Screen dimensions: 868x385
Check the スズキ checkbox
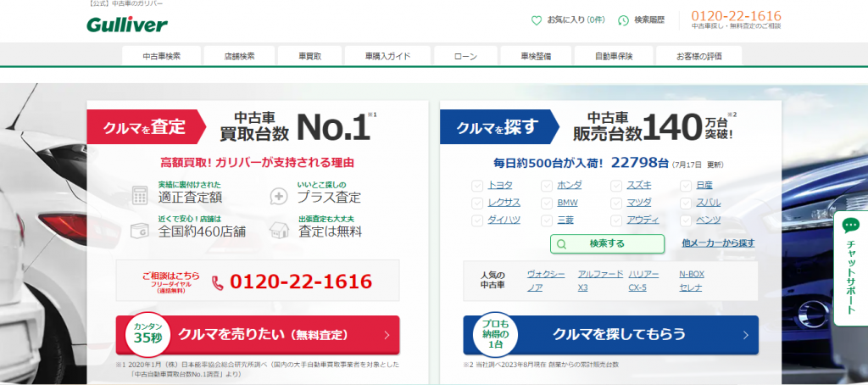click(x=616, y=186)
